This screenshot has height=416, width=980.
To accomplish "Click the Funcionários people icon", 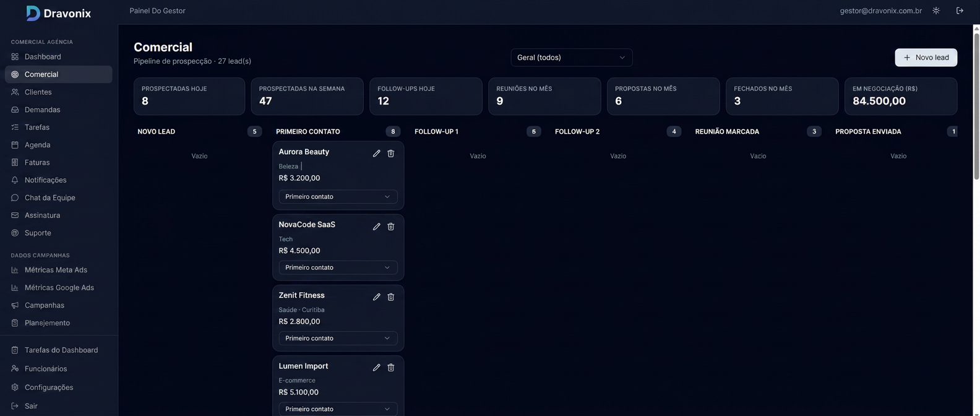I will pos(15,369).
